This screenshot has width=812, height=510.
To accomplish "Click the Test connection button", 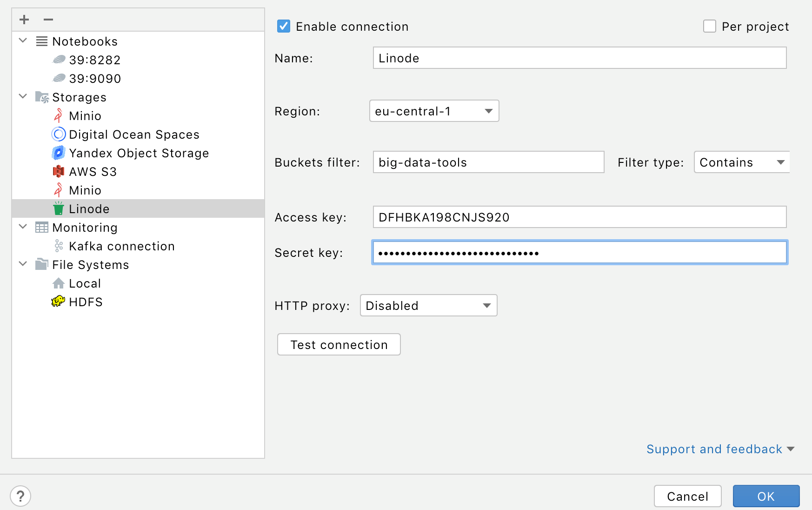I will coord(339,344).
